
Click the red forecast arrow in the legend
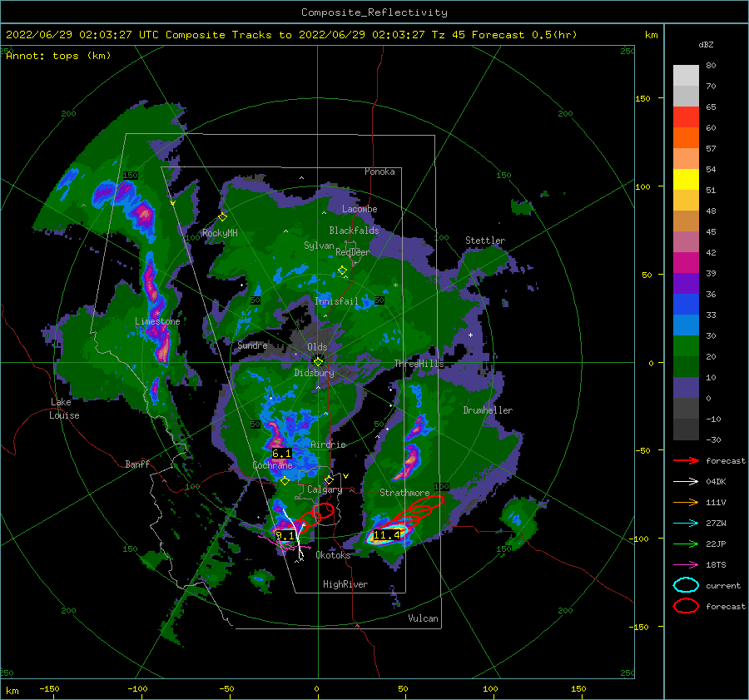click(x=686, y=460)
